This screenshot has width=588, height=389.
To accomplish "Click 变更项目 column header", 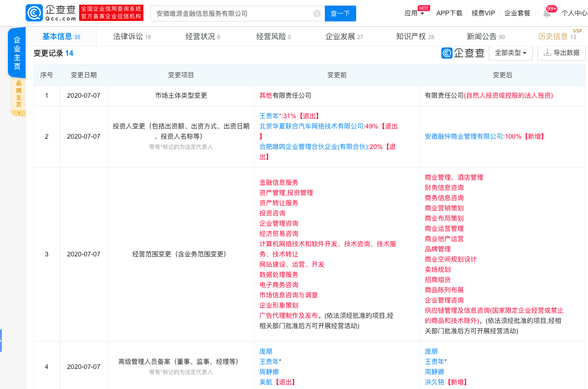I will click(181, 75).
